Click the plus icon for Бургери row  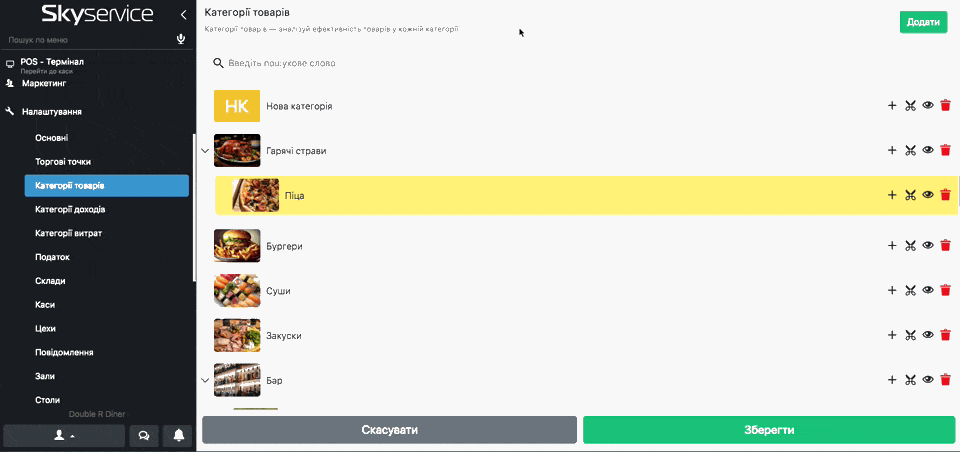pos(892,245)
